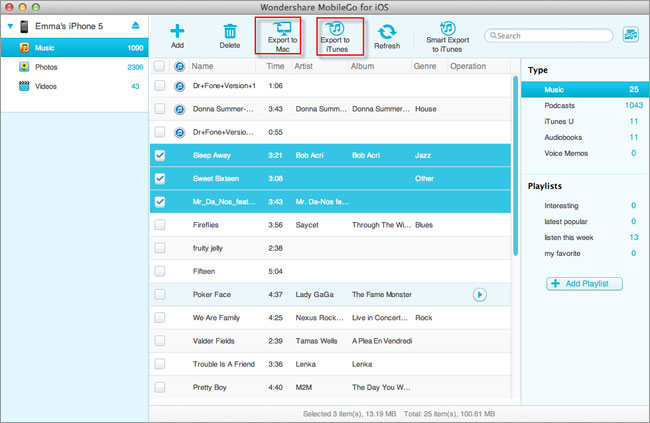Click the Trouble Is A Friend song name
This screenshot has width=650, height=423.
point(223,365)
